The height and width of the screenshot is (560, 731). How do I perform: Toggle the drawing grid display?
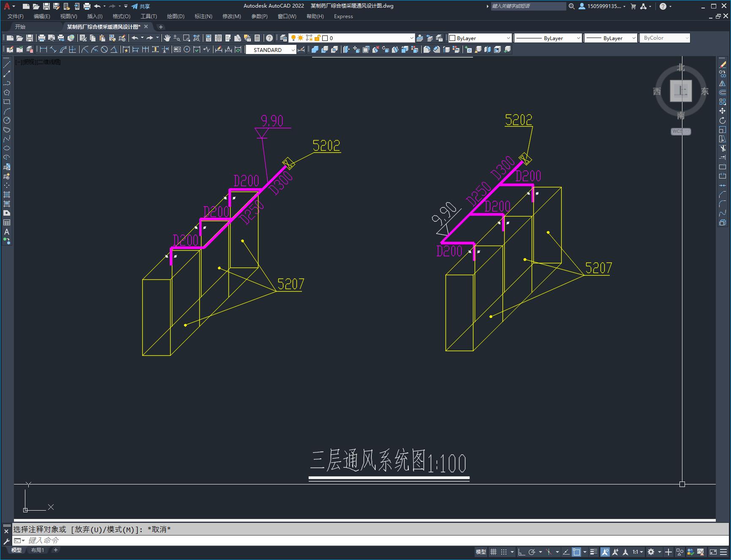[x=493, y=552]
